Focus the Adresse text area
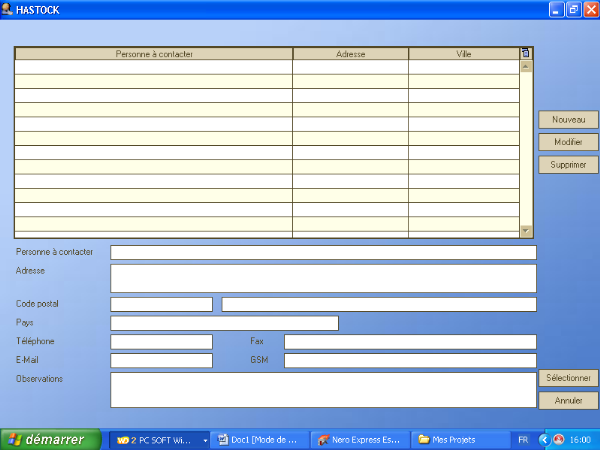 [x=323, y=279]
